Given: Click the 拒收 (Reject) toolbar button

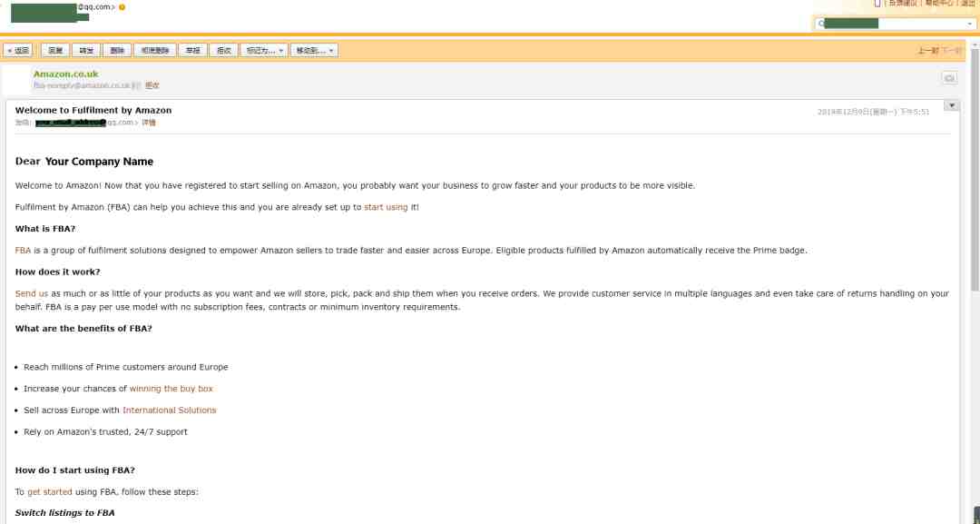Looking at the screenshot, I should (x=224, y=51).
